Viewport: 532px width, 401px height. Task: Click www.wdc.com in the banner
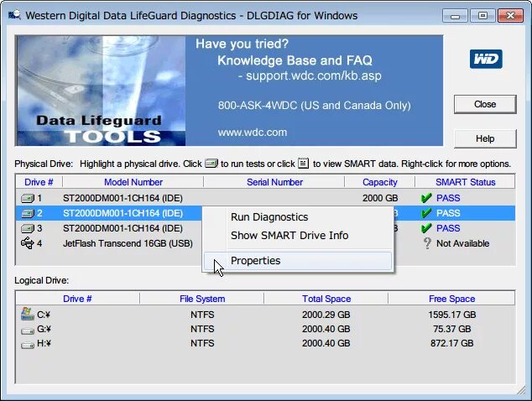253,133
